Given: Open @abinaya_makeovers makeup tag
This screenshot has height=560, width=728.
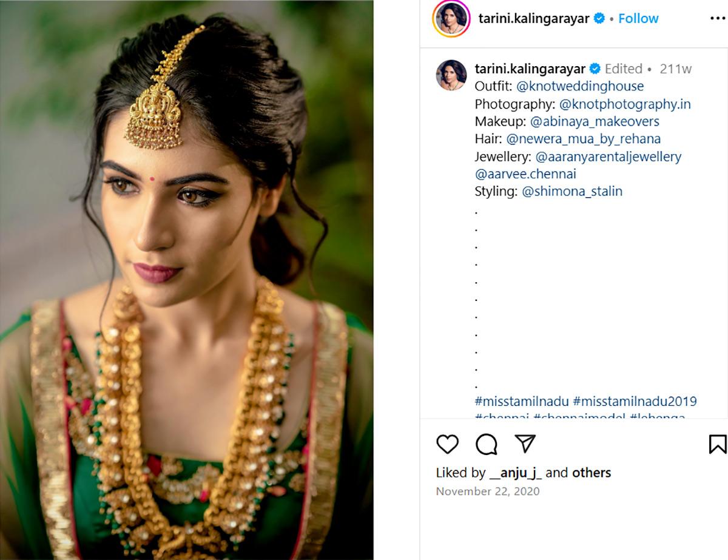Looking at the screenshot, I should [x=595, y=121].
